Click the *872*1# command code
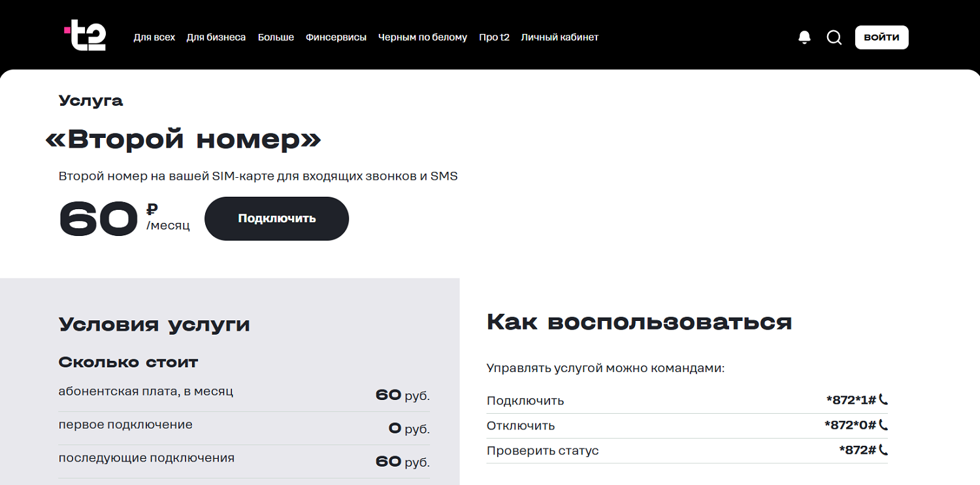 tap(851, 399)
